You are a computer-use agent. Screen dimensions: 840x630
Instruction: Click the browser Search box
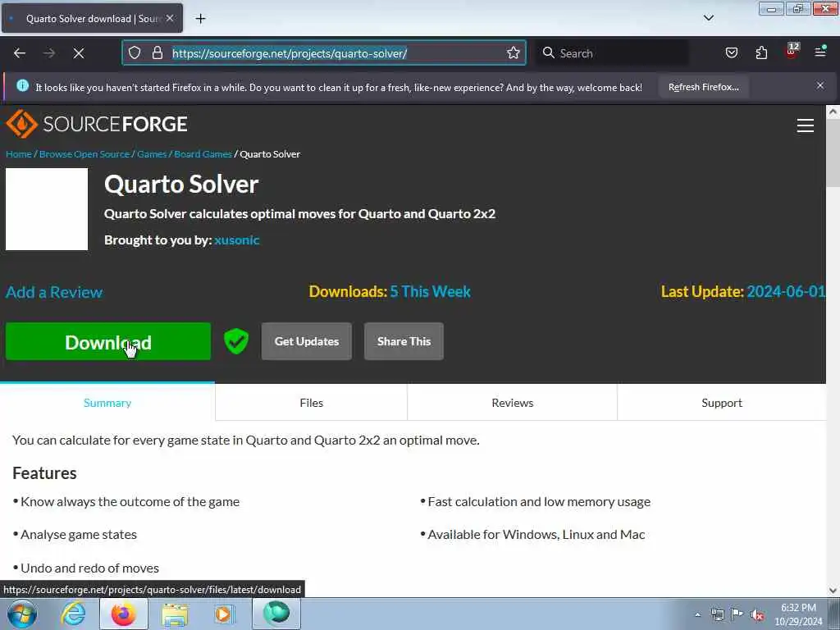(612, 53)
